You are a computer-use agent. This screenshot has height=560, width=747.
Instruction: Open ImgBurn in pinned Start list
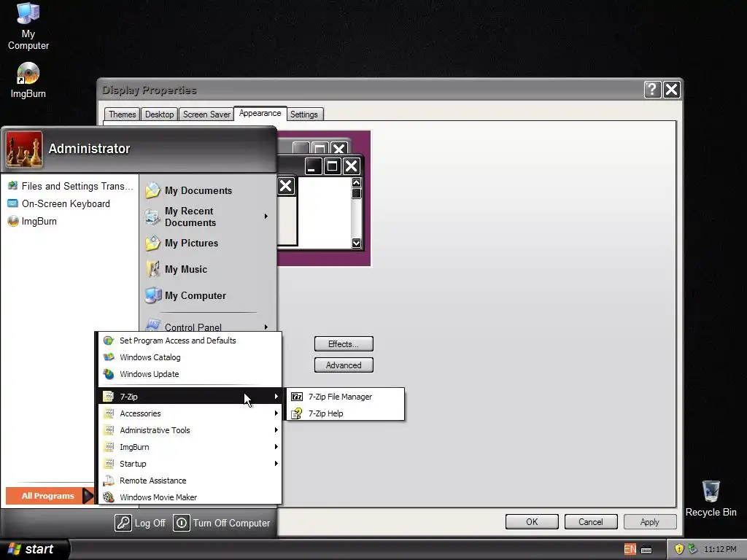pyautogui.click(x=32, y=222)
